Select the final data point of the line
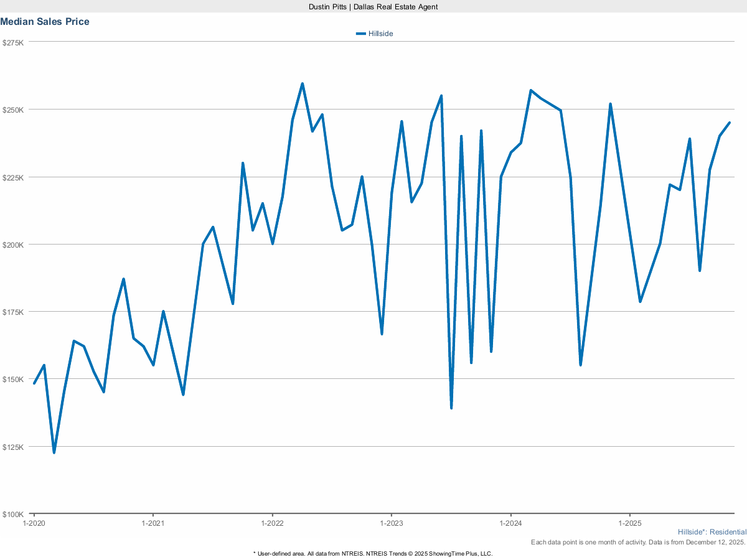 (x=729, y=123)
